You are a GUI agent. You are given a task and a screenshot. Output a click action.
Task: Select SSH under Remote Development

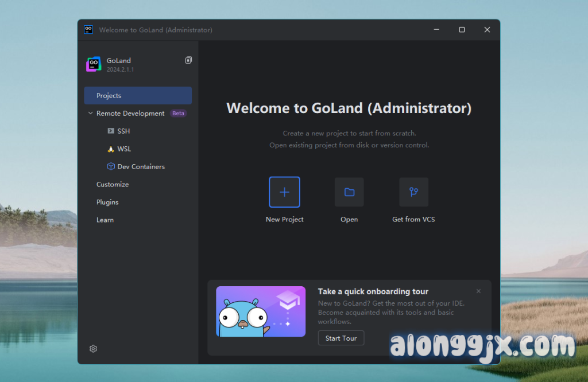pos(123,131)
